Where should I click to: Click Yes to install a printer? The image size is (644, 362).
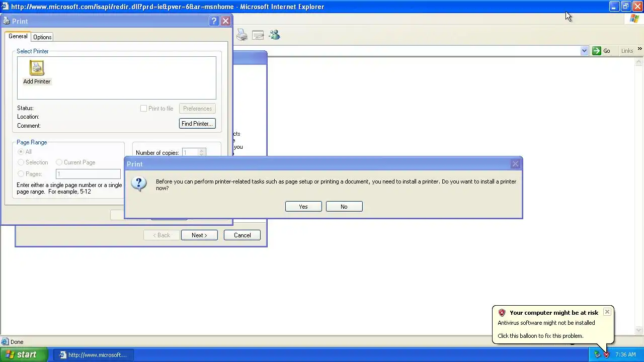303,207
